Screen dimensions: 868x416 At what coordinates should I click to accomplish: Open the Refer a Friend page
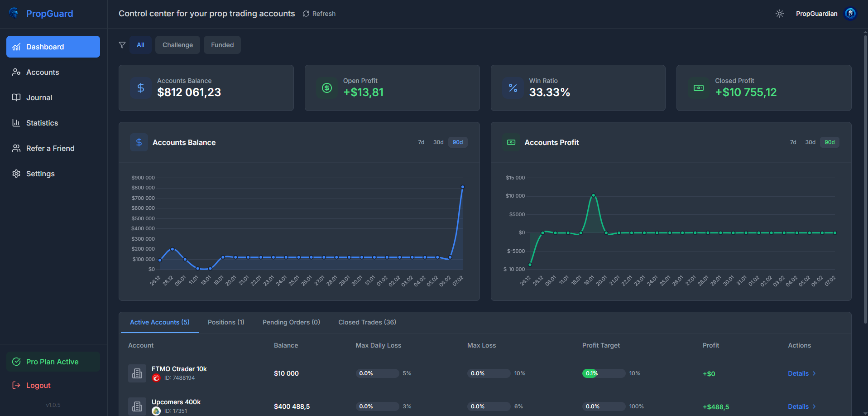click(x=50, y=148)
